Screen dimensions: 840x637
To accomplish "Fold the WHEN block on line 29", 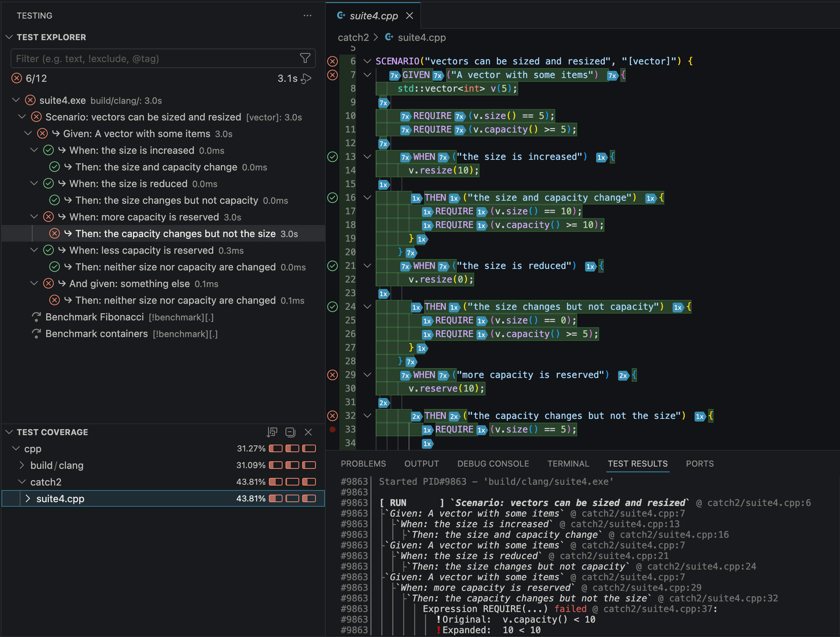I will pyautogui.click(x=367, y=375).
